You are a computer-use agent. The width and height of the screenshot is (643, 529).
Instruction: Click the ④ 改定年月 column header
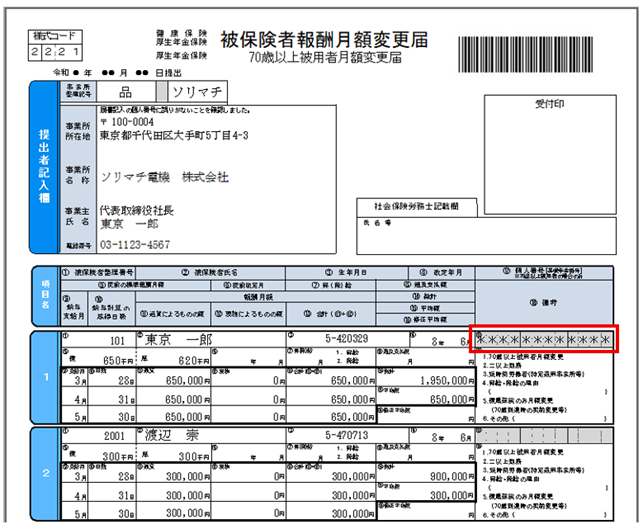coord(441,272)
